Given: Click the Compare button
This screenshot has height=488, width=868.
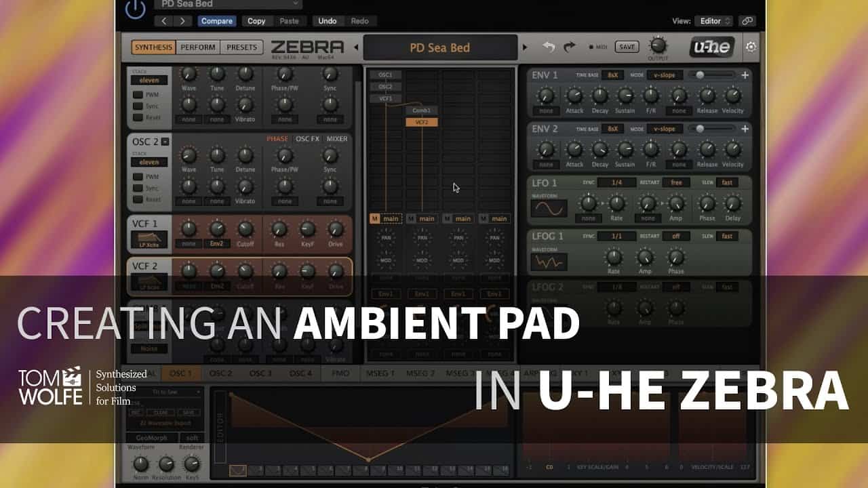Looking at the screenshot, I should (x=217, y=21).
